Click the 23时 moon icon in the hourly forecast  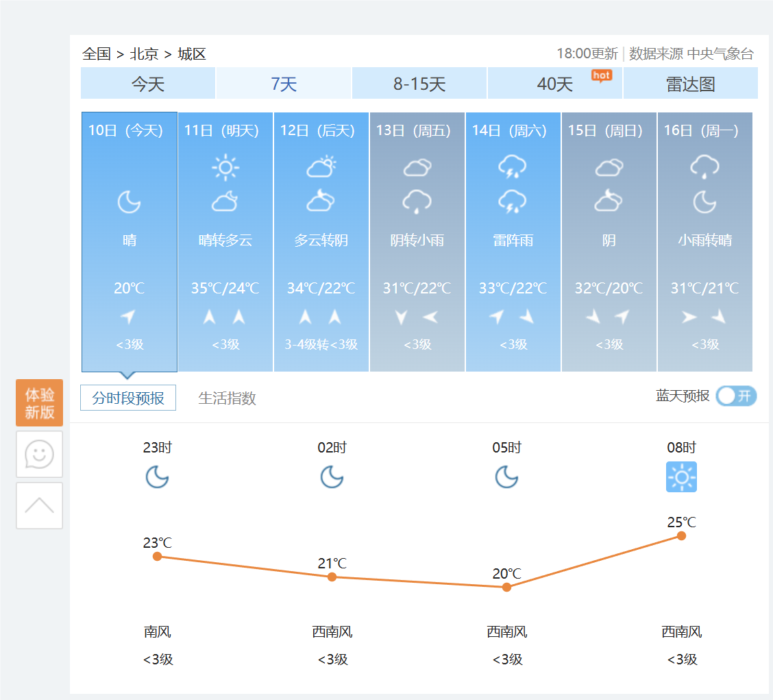pyautogui.click(x=157, y=477)
